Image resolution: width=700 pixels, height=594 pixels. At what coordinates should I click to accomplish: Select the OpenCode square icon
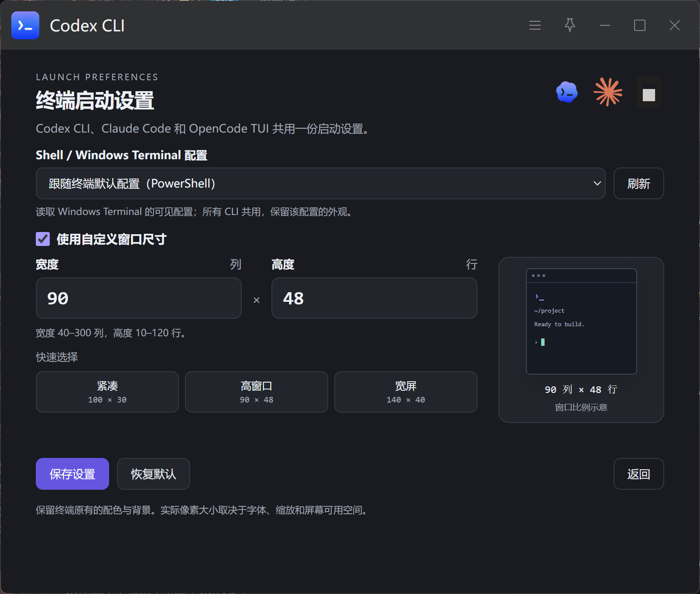(649, 92)
